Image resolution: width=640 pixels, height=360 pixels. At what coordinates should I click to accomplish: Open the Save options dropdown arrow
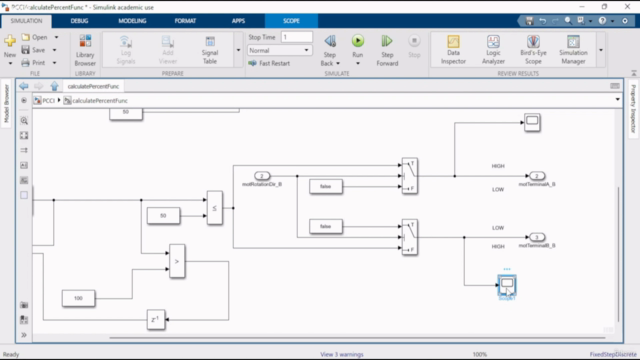tap(54, 50)
